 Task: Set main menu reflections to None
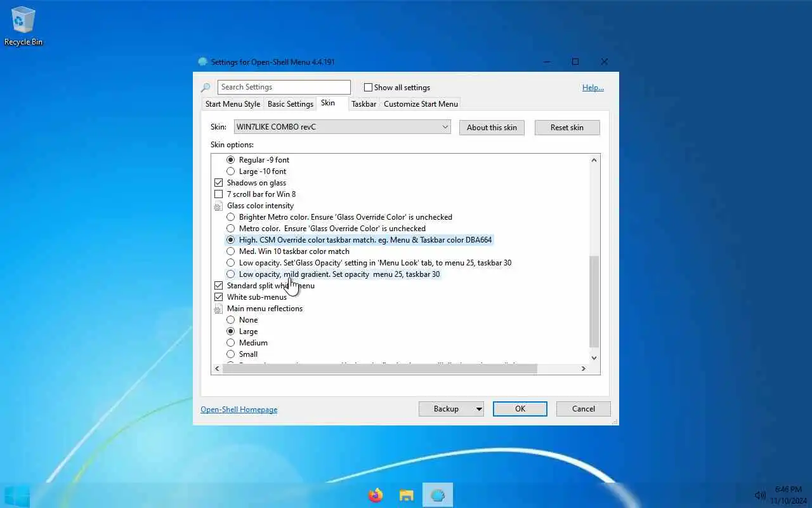[231, 320]
